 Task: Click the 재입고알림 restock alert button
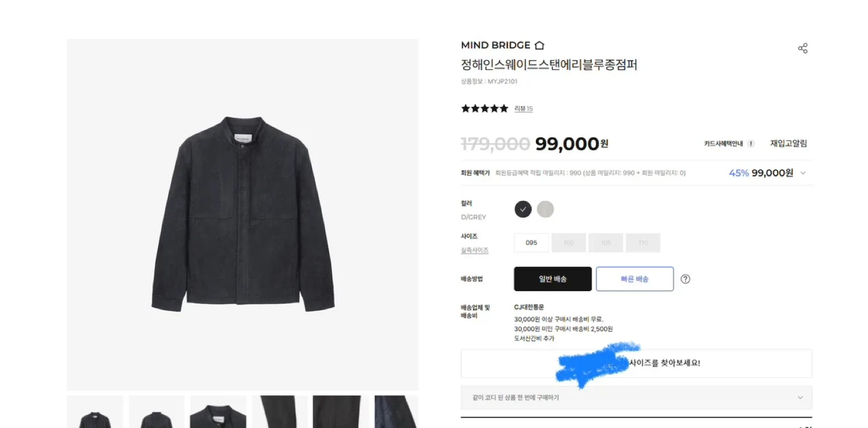tap(788, 143)
